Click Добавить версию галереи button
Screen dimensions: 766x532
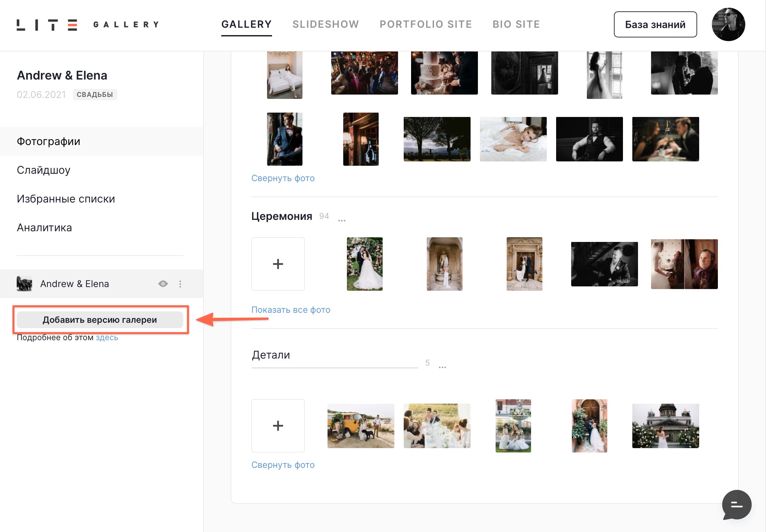[x=100, y=320]
